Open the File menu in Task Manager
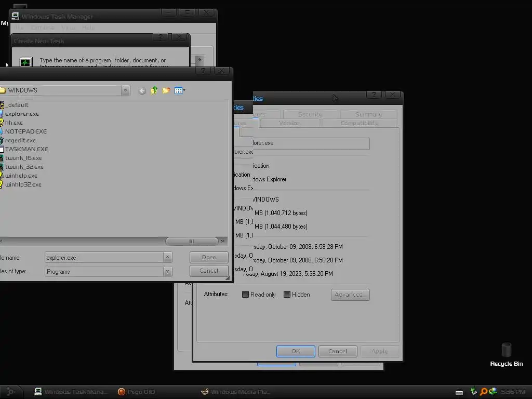This screenshot has width=532, height=399. pyautogui.click(x=18, y=28)
